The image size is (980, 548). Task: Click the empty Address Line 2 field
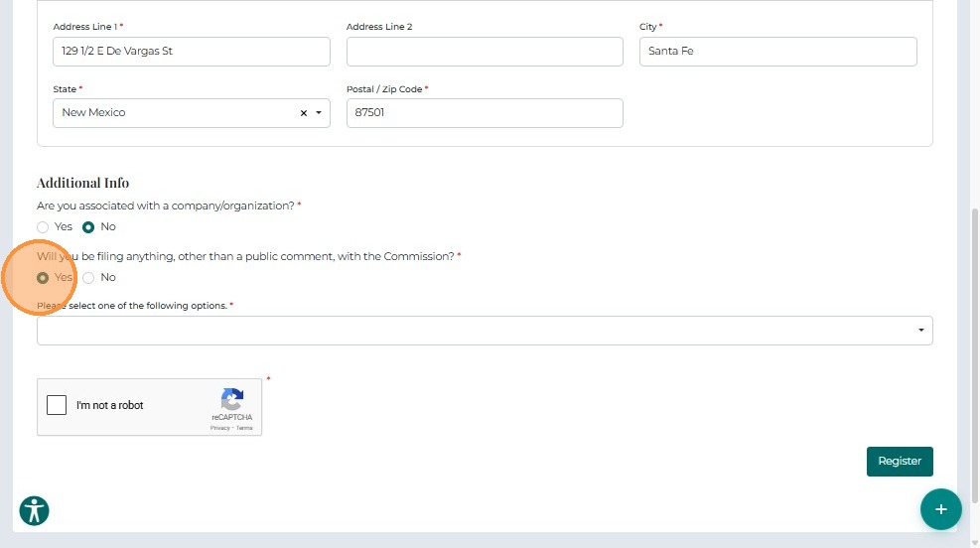[485, 52]
